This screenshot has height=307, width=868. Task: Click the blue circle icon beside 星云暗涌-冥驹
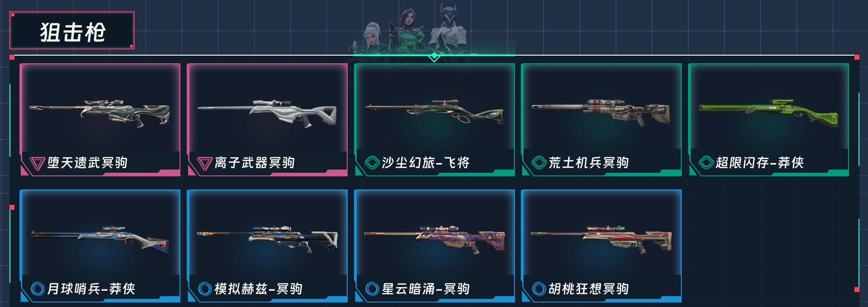pos(372,288)
